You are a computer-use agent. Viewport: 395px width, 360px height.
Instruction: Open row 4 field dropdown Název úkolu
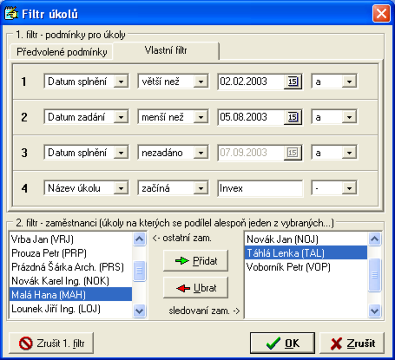tap(121, 188)
